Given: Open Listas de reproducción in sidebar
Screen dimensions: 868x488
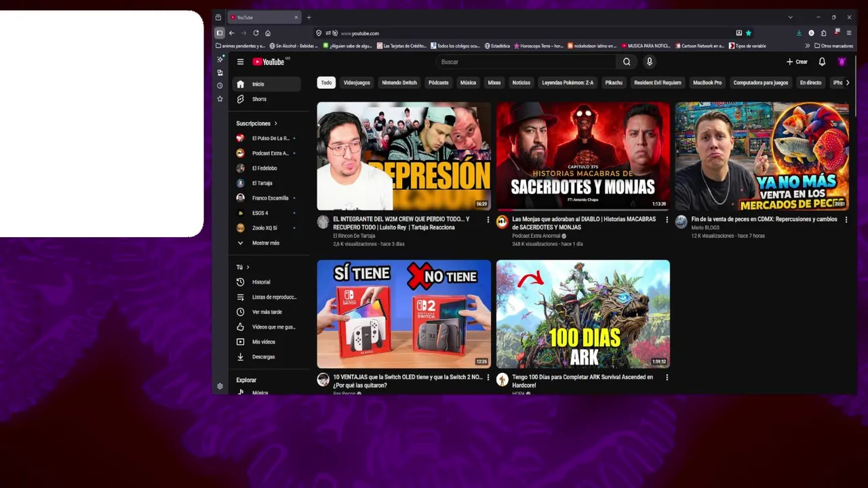Looking at the screenshot, I should [267, 297].
